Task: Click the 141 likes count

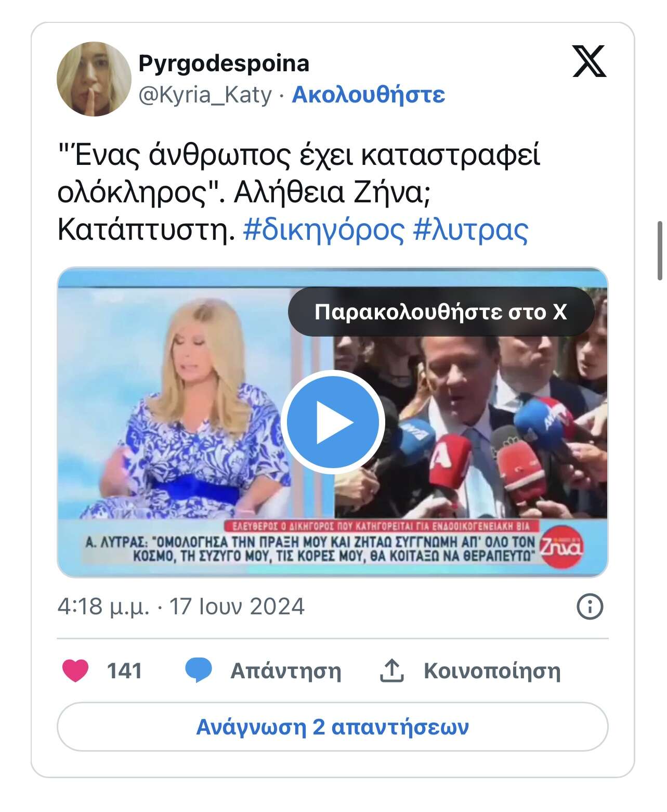Action: [124, 671]
